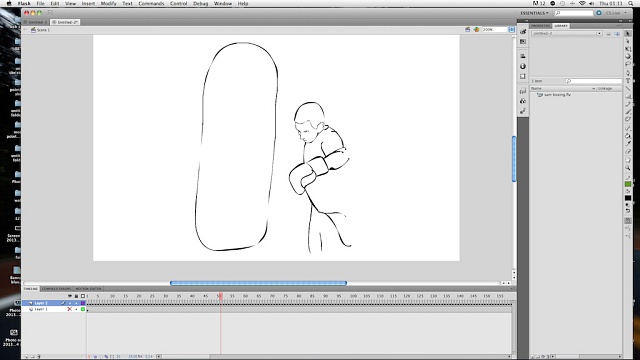The height and width of the screenshot is (360, 640).
Task: Select the Zoom magnifier tool
Action: pos(628,168)
